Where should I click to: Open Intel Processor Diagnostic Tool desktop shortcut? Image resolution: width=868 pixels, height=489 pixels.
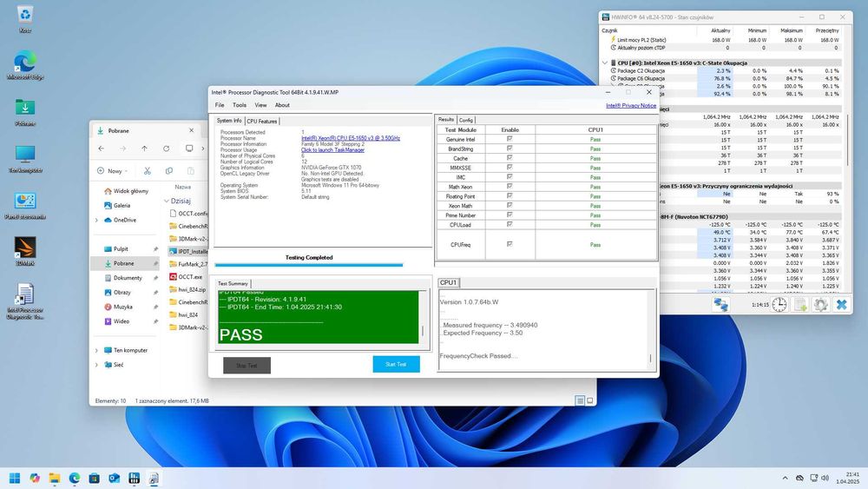point(25,301)
